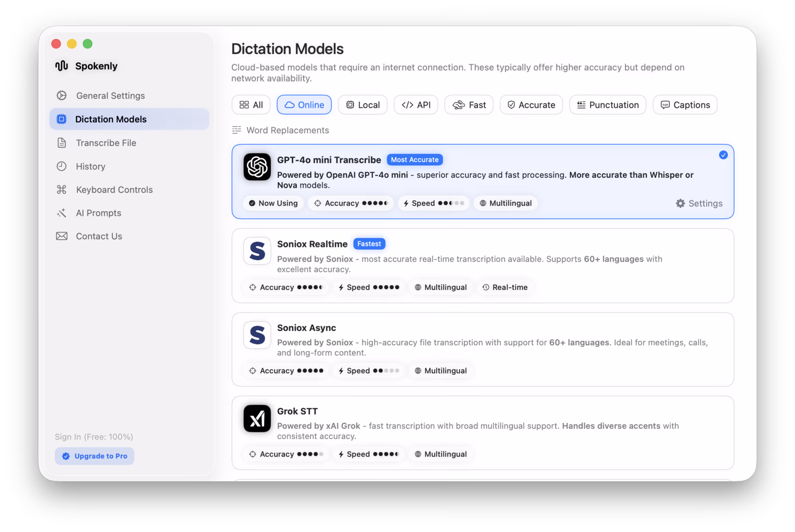Open Contact Us in the sidebar

129,236
